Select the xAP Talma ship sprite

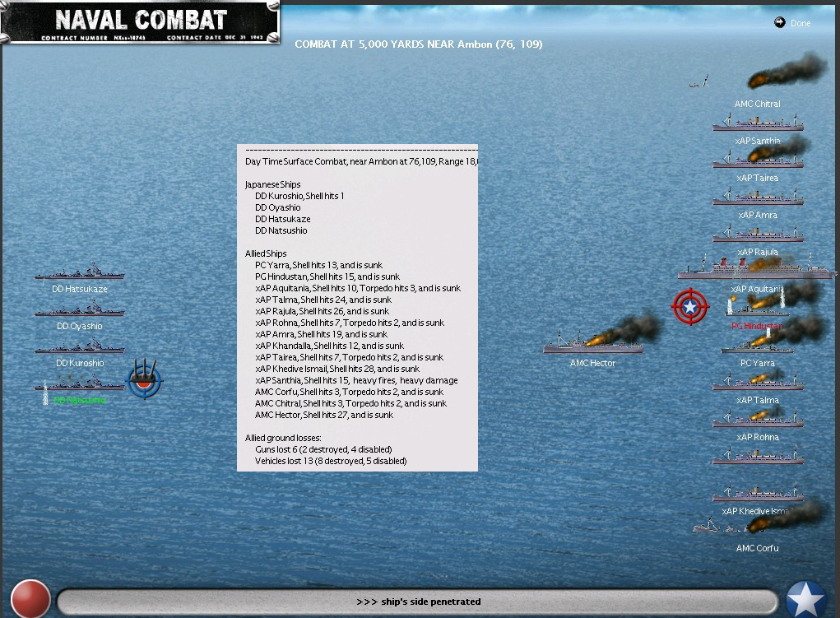[758, 381]
